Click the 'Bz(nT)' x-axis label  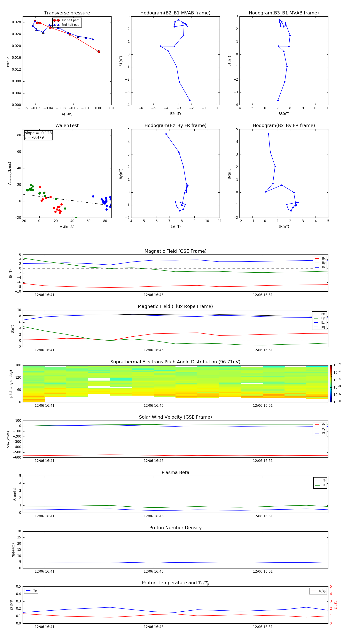[175, 227]
